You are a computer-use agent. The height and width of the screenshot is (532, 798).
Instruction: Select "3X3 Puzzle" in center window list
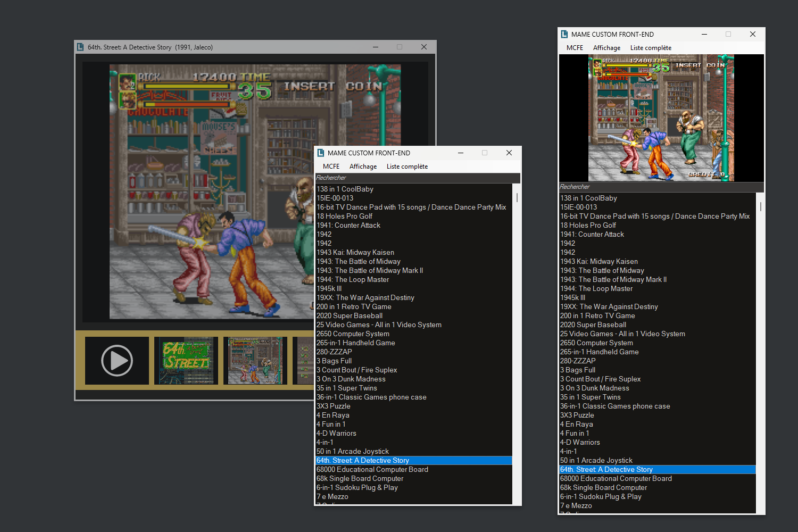pos(413,406)
